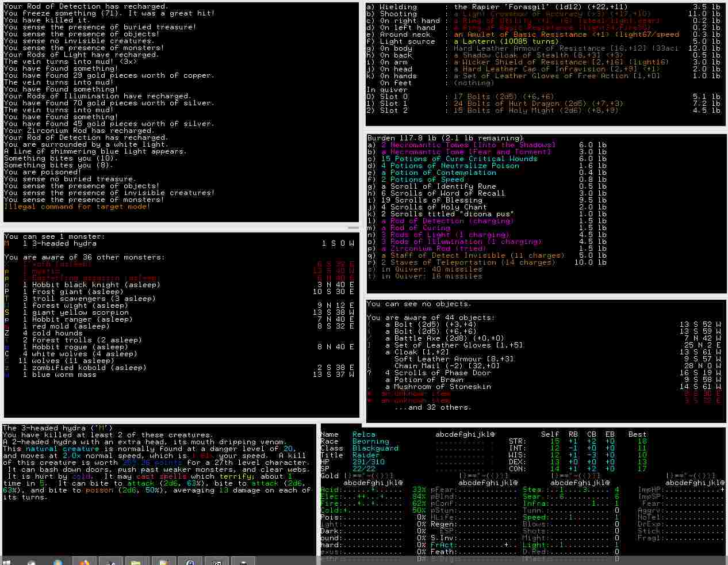
Task: Click Mushroom of Stoneskin in object list
Action: pyautogui.click(x=438, y=387)
